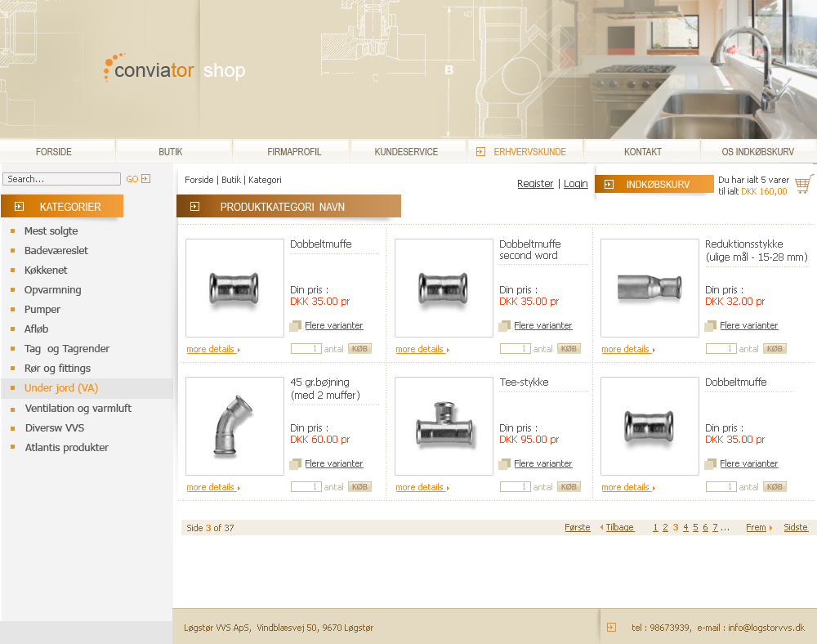Click the Flere varianter icon under the first Dobbeltmuffe
The width and height of the screenshot is (817, 644).
[295, 324]
